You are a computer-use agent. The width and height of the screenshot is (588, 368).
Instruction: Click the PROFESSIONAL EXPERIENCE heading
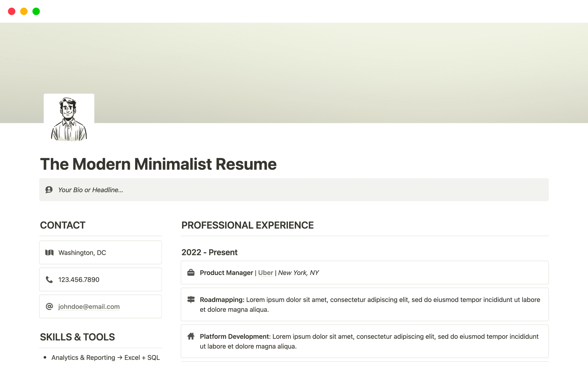[x=247, y=225]
